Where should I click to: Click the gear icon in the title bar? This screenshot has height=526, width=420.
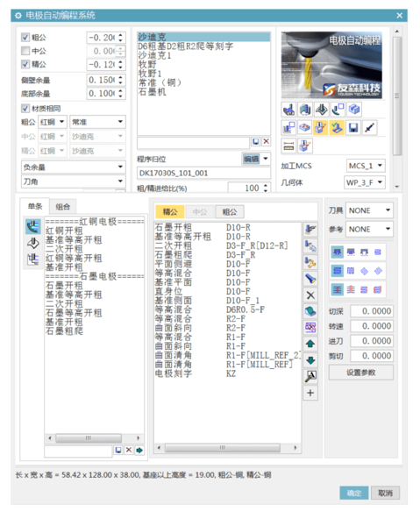18,16
